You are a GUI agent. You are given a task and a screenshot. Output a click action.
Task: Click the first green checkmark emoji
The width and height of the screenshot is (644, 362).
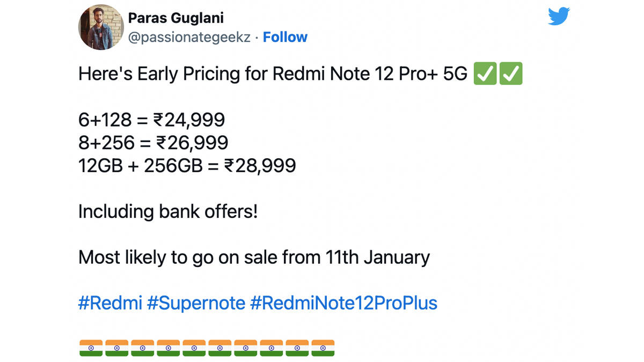click(x=485, y=73)
